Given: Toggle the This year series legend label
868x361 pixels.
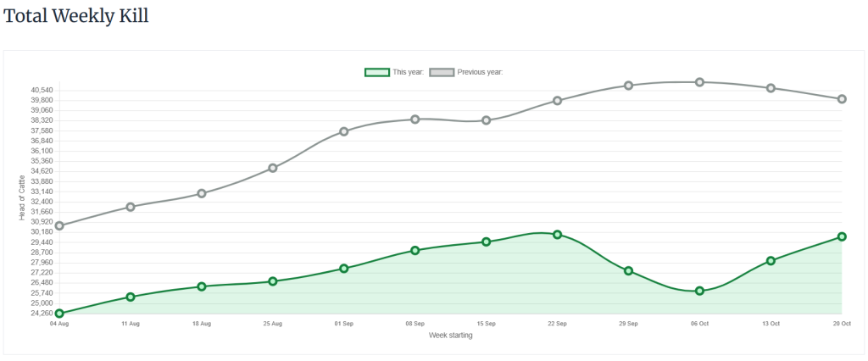Looking at the screenshot, I should pyautogui.click(x=408, y=72).
